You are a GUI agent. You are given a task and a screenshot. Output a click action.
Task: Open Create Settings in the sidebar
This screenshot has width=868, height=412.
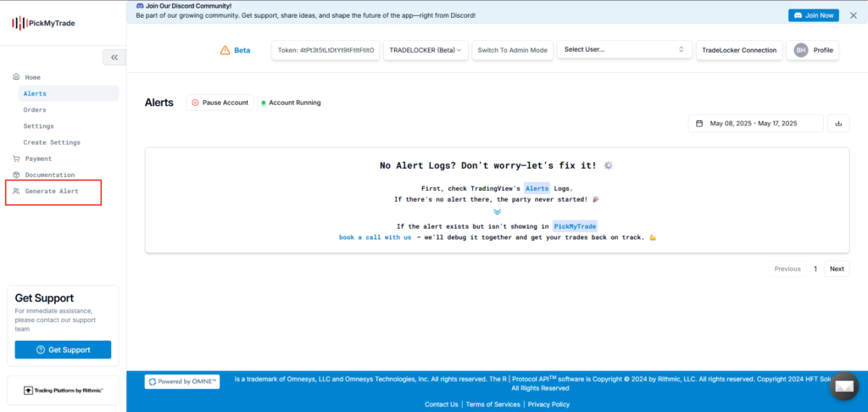[52, 142]
